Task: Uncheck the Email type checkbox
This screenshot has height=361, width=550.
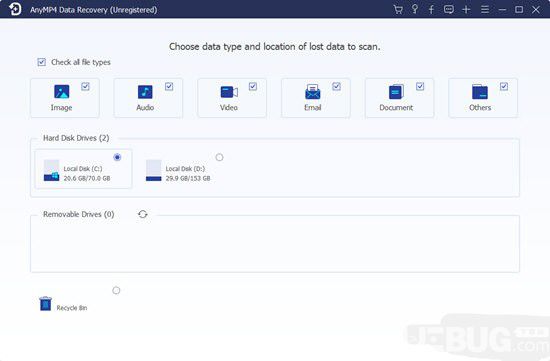Action: (336, 86)
